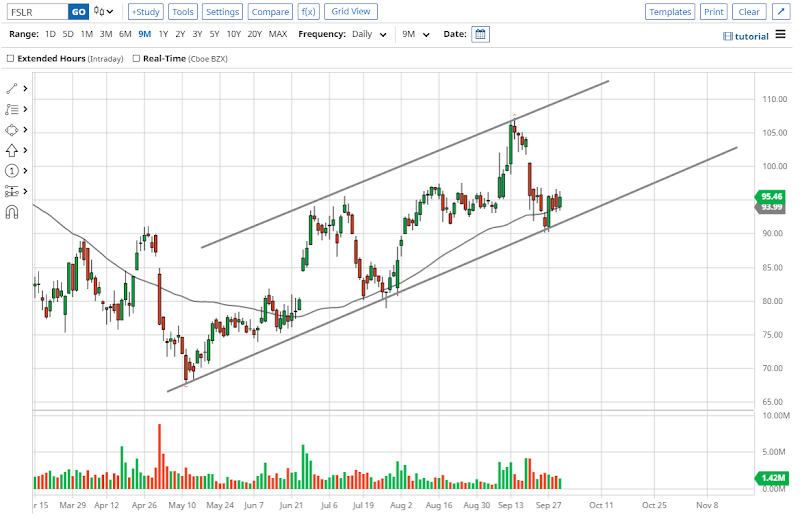Enable the magnet snap tool

pos(12,212)
